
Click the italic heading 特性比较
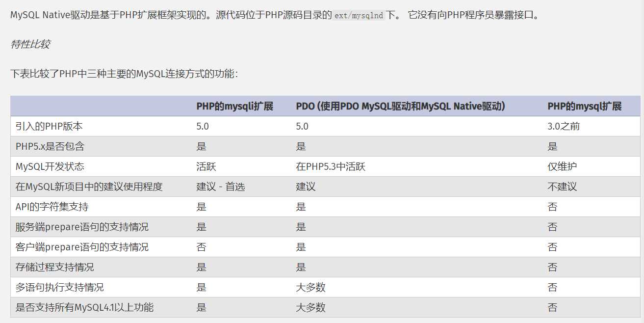pos(30,44)
